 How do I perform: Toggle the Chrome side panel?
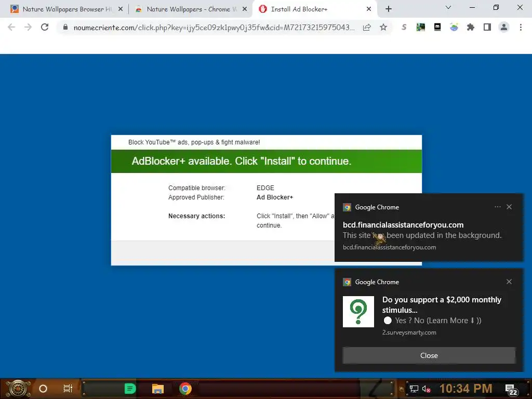tap(487, 27)
